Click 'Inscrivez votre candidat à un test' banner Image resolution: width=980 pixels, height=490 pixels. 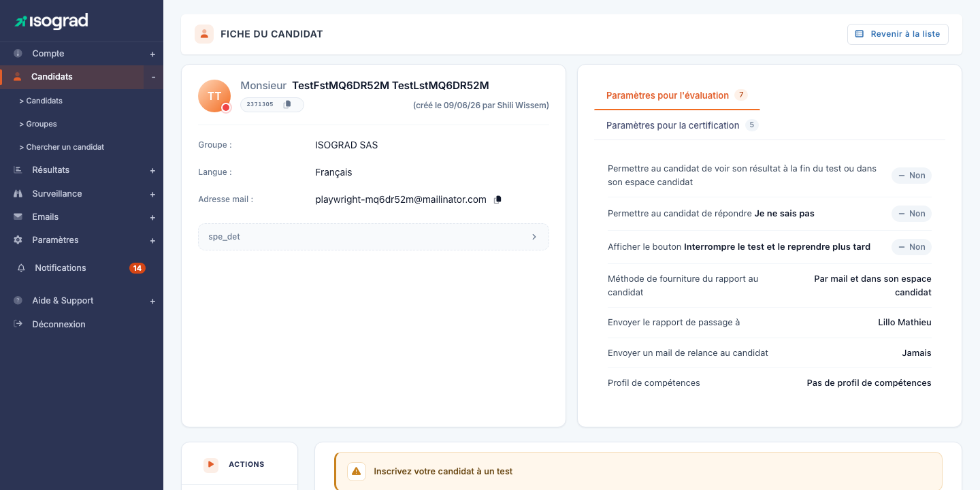[x=638, y=471]
